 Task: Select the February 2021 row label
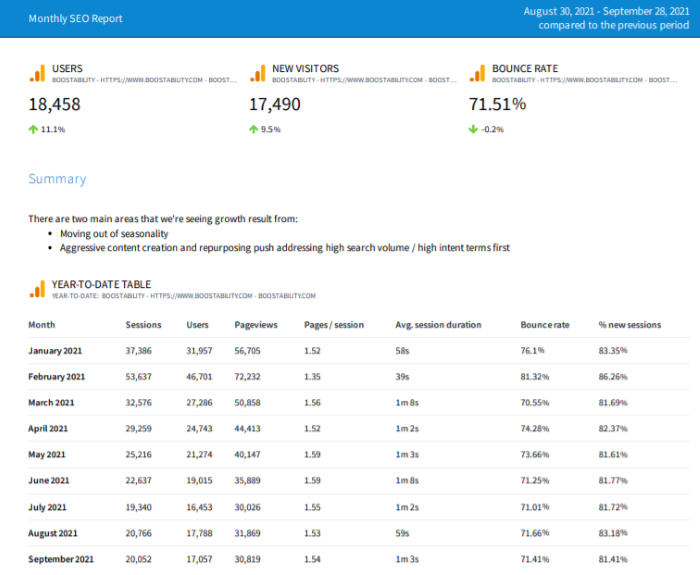[x=56, y=376]
